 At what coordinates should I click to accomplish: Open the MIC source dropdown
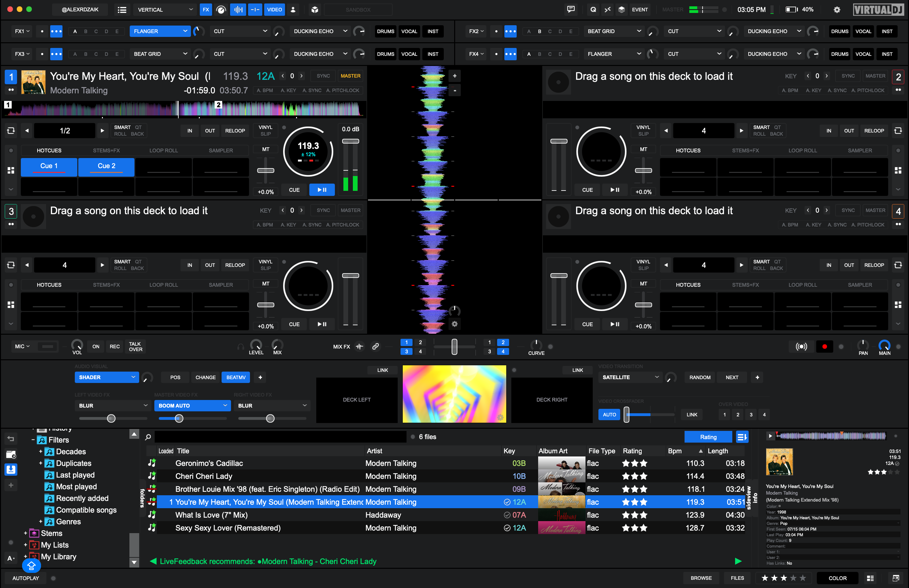[22, 346]
